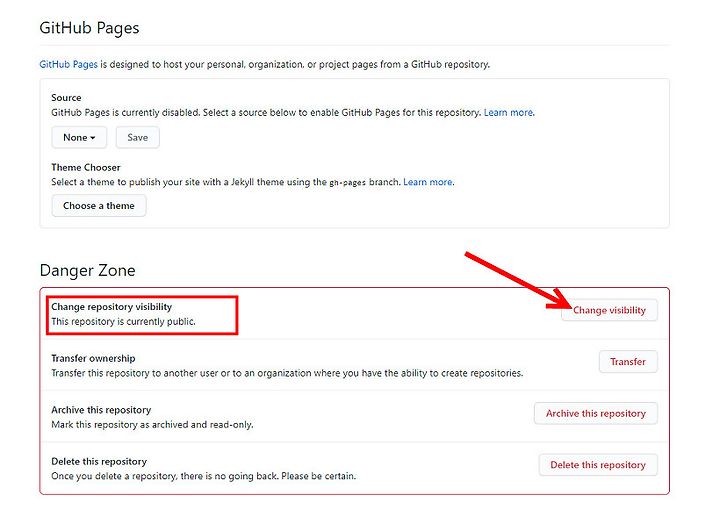Click the Danger Zone heading
Viewport: 720px width, 510px height.
(88, 270)
